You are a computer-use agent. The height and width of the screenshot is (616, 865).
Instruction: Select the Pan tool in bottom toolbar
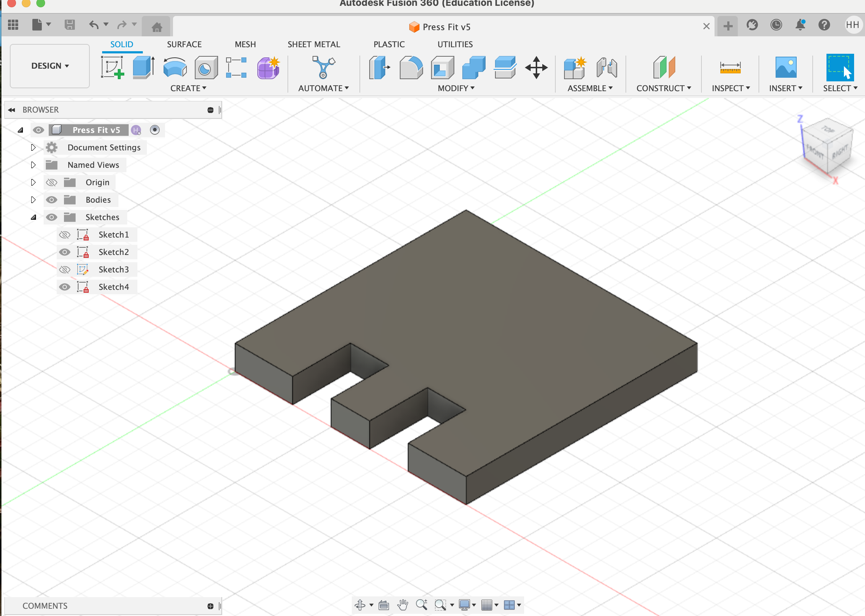click(403, 605)
